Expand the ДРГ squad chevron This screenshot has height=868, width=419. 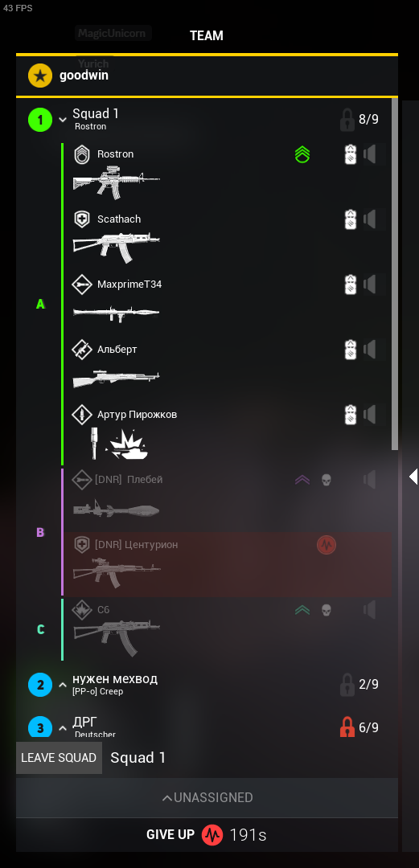(x=63, y=727)
